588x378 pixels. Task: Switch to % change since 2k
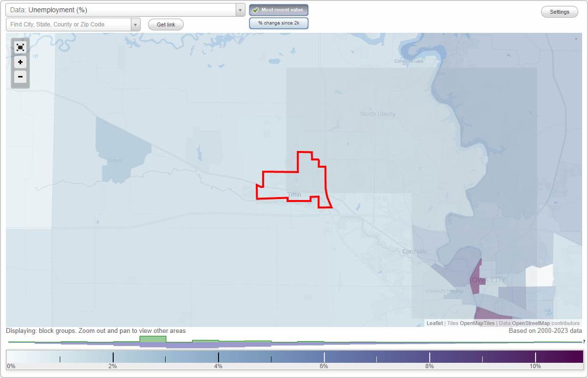279,23
